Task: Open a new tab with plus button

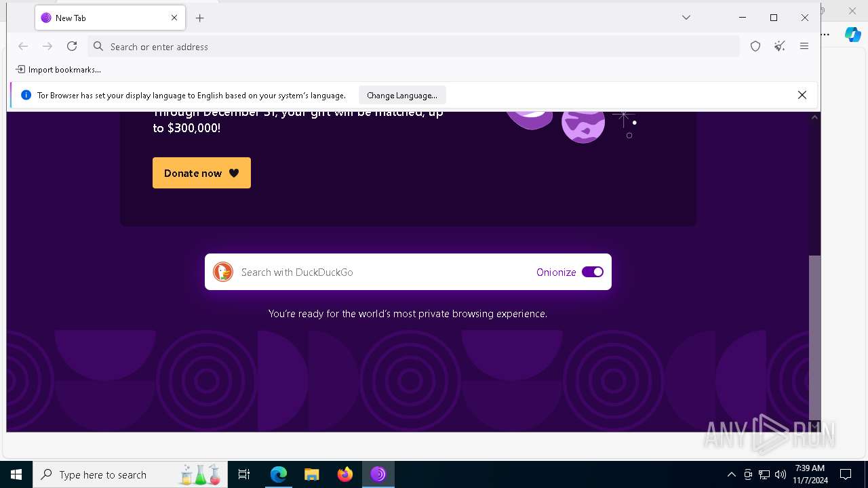Action: (x=199, y=18)
